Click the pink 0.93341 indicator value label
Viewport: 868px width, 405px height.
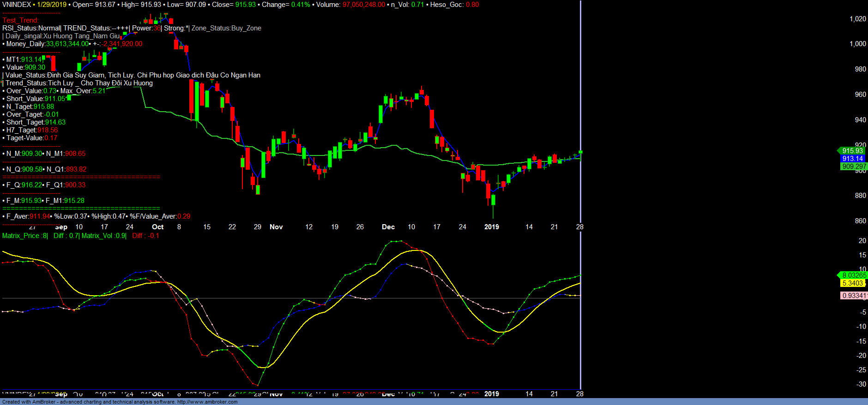pyautogui.click(x=854, y=296)
